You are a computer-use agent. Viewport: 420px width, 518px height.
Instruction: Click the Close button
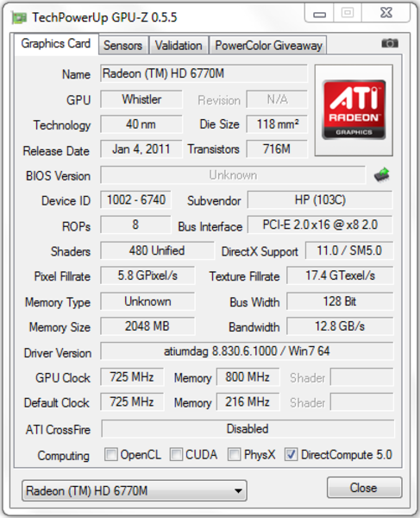(364, 488)
